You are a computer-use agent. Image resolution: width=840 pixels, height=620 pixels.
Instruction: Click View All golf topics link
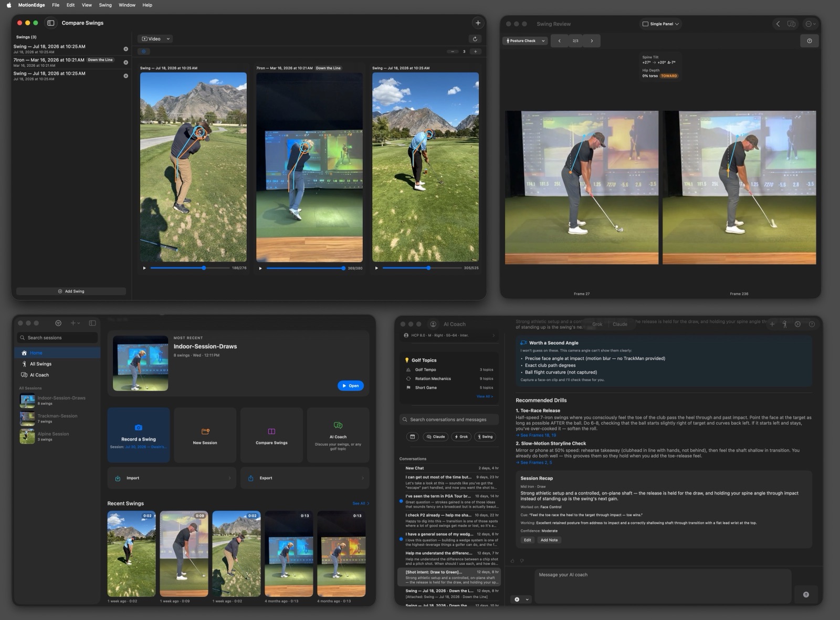(485, 397)
